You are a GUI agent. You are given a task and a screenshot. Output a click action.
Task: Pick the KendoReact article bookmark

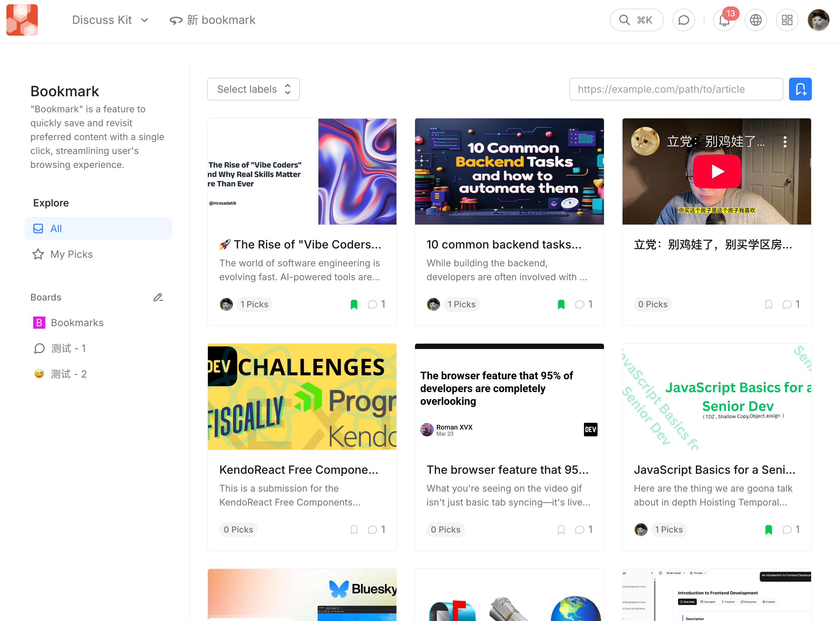353,529
